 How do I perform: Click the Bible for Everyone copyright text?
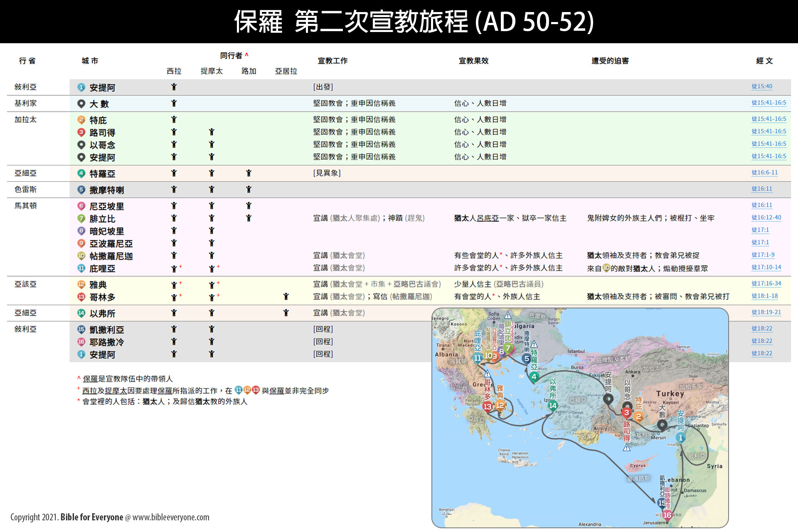pos(110,517)
